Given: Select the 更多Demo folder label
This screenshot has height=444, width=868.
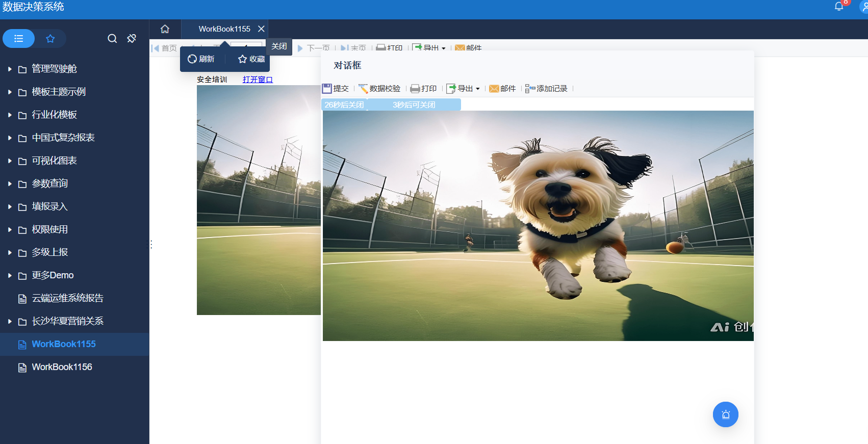Looking at the screenshot, I should tap(53, 275).
